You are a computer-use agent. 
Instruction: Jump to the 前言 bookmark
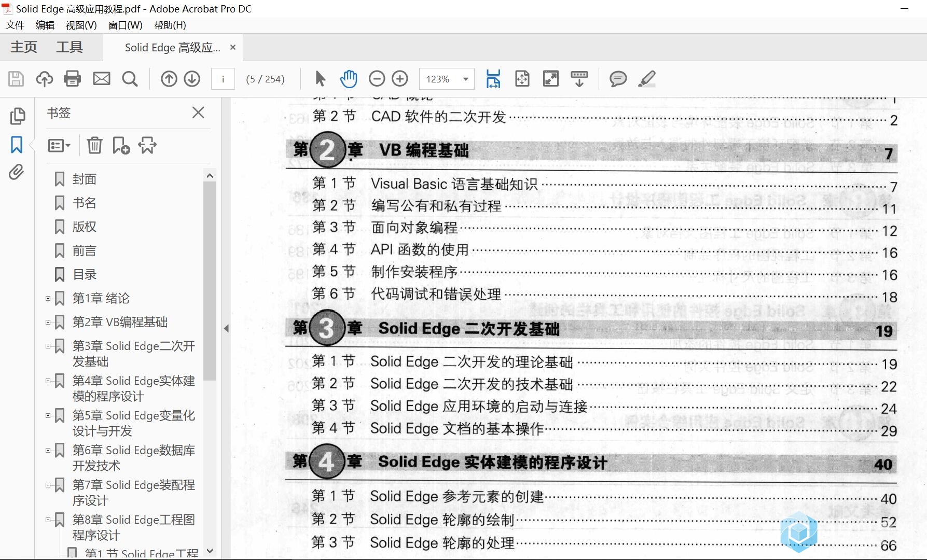click(85, 250)
